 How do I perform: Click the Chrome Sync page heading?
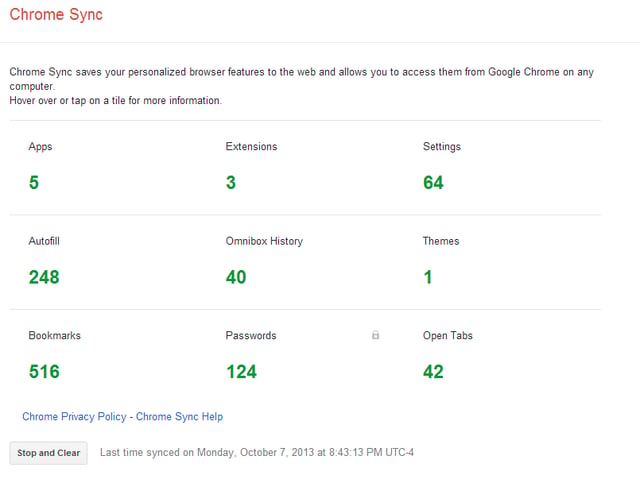click(x=56, y=15)
